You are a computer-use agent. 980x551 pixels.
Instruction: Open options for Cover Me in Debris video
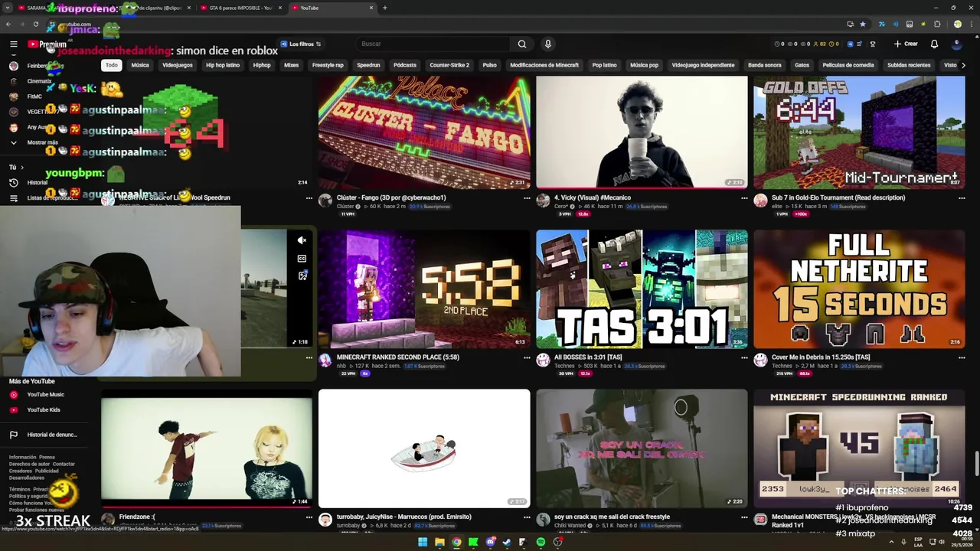click(x=962, y=357)
